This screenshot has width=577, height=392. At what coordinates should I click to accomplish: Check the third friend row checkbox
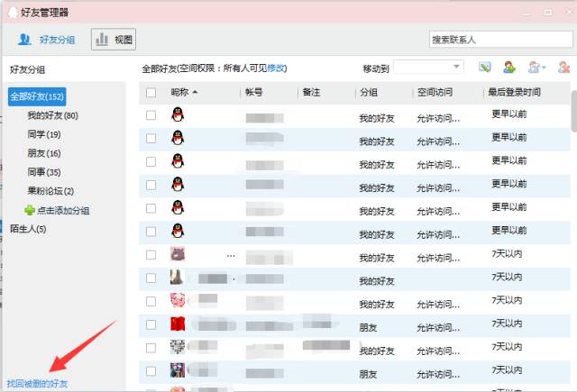coord(151,162)
